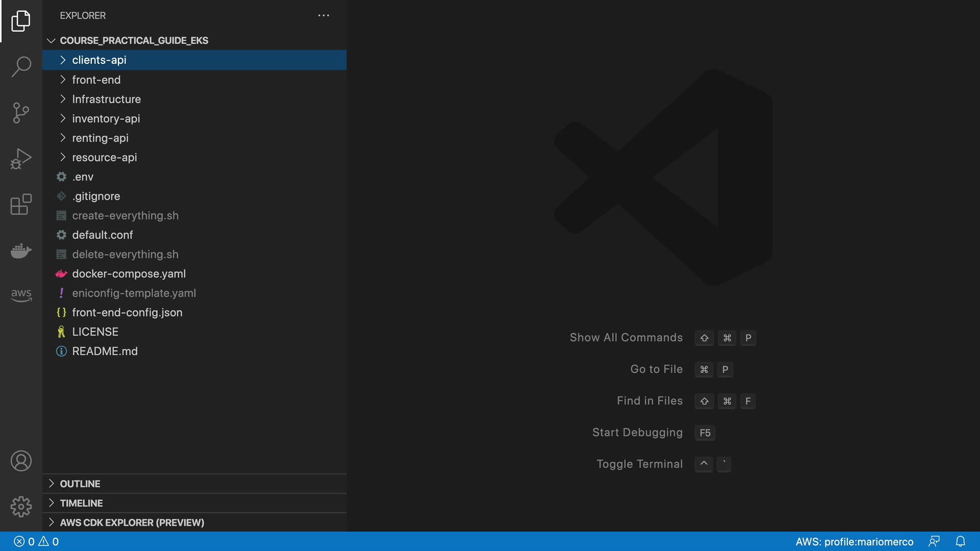Expand AWS CDK Explorer (Preview) section
This screenshot has width=980, height=551.
132,522
